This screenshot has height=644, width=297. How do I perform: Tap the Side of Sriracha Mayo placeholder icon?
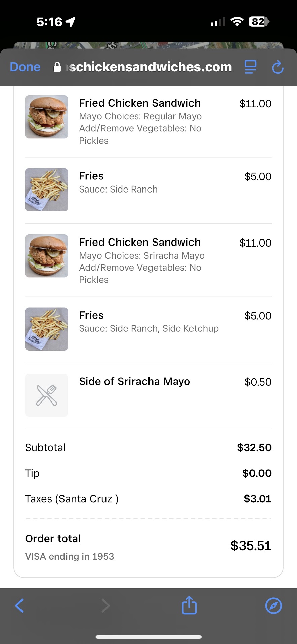click(x=47, y=395)
